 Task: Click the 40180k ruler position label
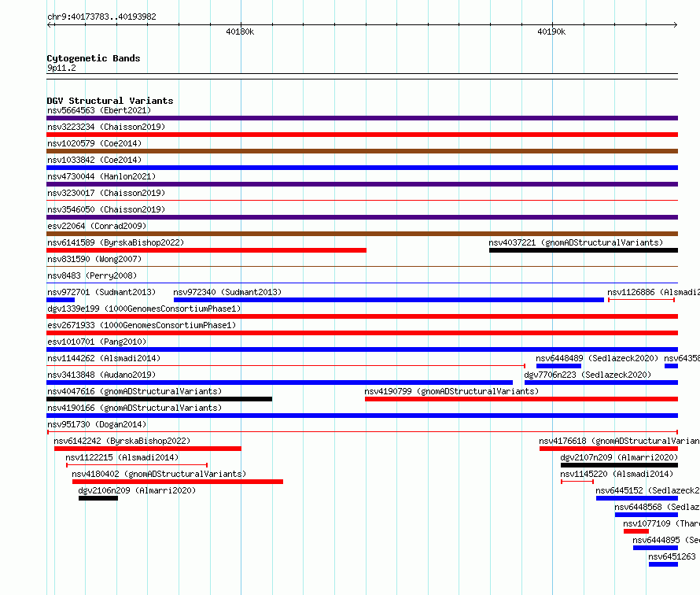coord(240,31)
